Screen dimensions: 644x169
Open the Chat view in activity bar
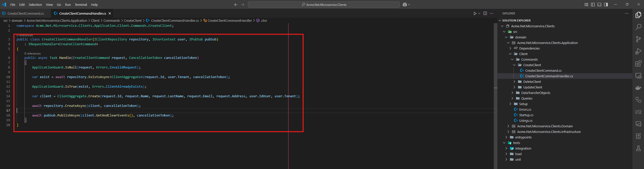point(638,124)
